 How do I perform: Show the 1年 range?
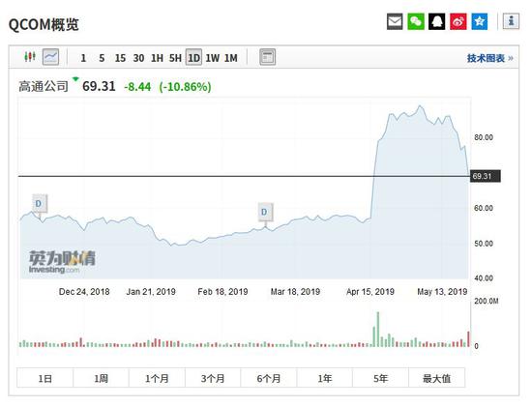tap(325, 378)
